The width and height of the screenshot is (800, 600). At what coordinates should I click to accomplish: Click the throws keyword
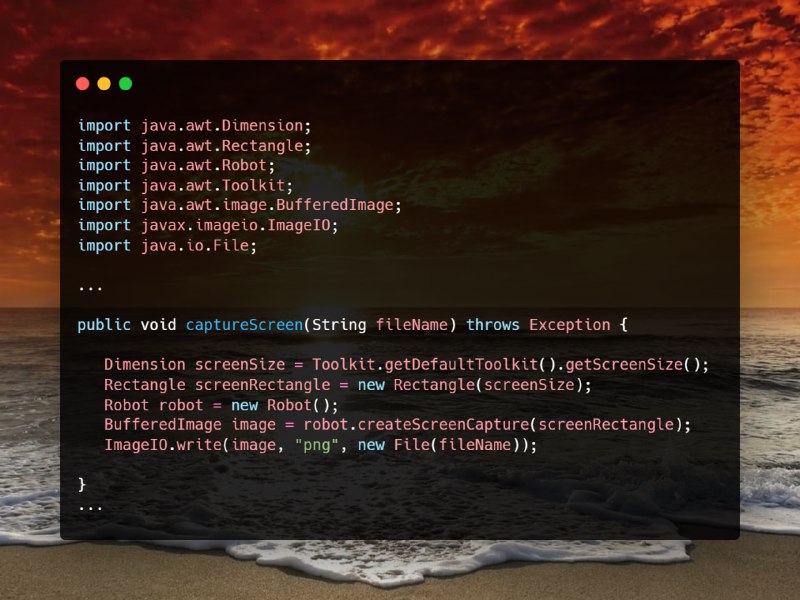pyautogui.click(x=493, y=325)
